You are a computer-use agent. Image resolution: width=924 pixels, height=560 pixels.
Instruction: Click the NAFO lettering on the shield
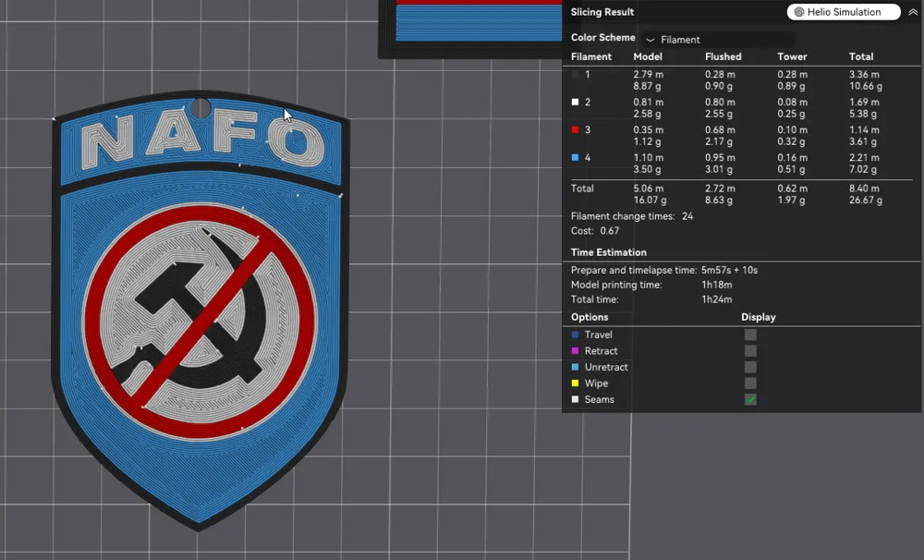coord(202,138)
